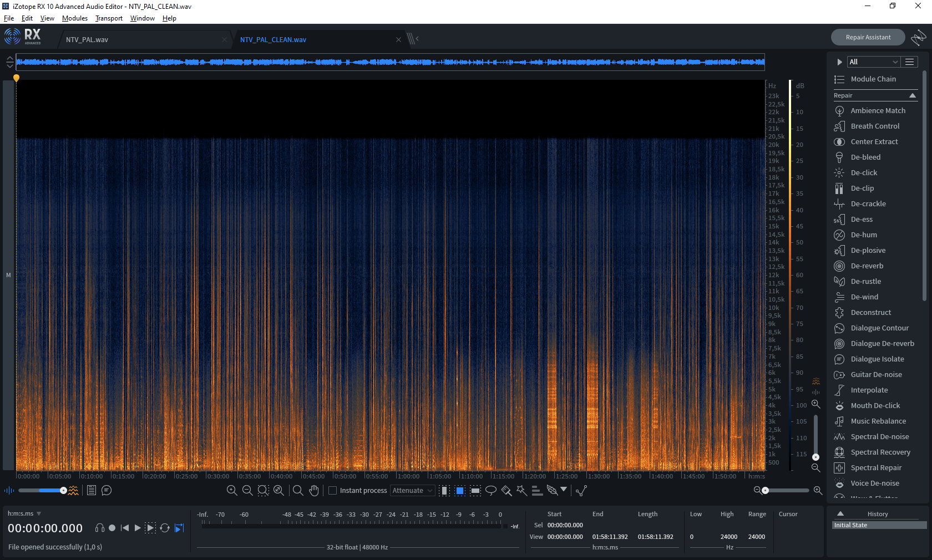Open the module list view options menu
This screenshot has width=932, height=560.
pyautogui.click(x=910, y=62)
